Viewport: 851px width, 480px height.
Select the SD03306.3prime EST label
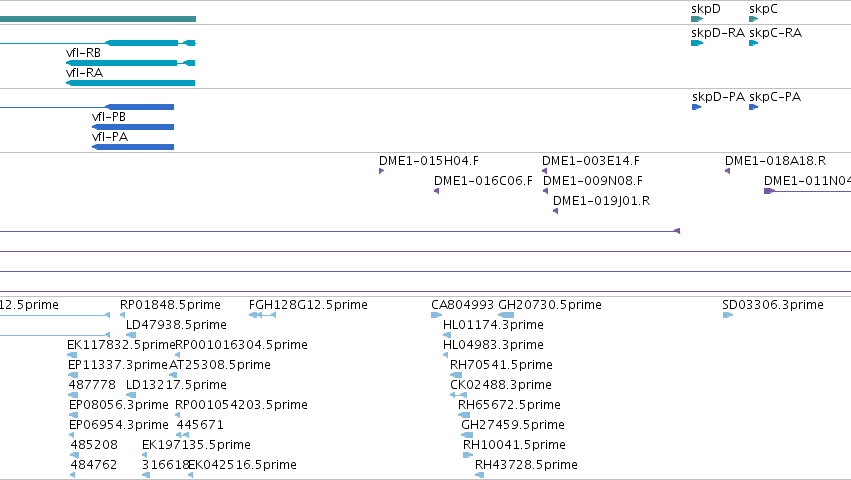point(773,305)
